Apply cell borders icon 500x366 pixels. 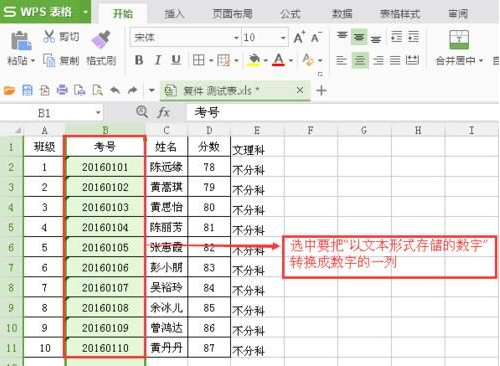(199, 60)
